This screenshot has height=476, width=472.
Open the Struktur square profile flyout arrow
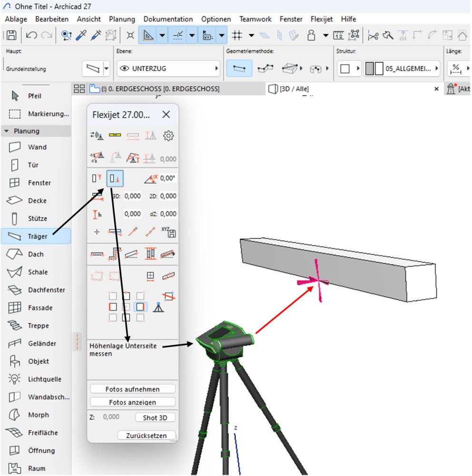pyautogui.click(x=358, y=68)
